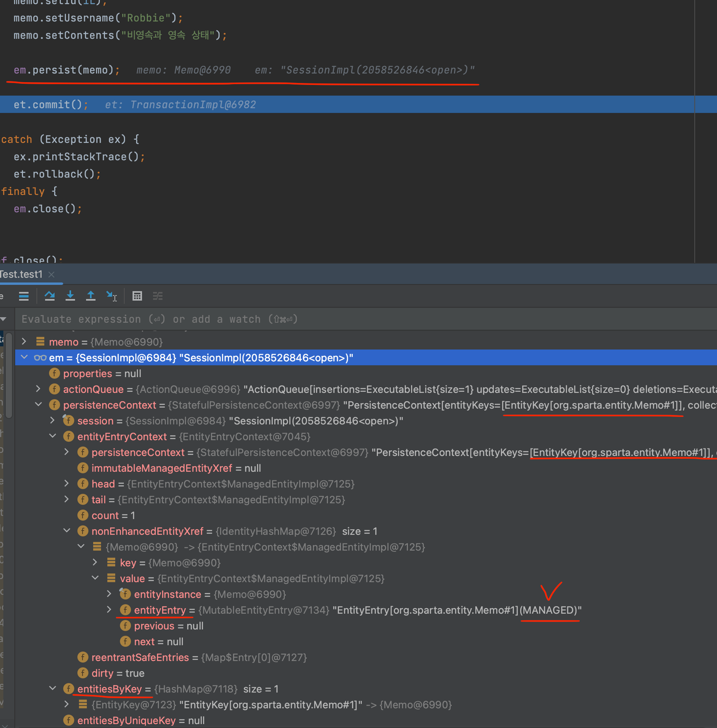
Task: Expand the memo variable node
Action: (24, 341)
